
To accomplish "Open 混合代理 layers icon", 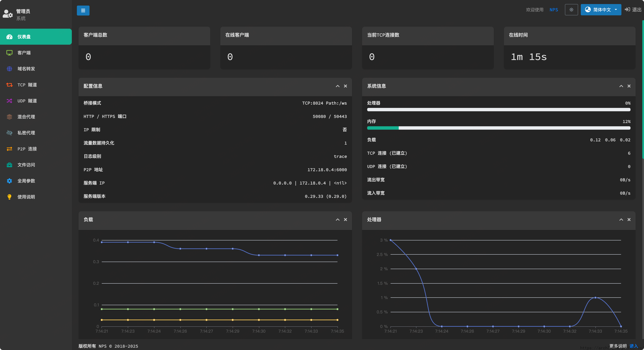I will pos(9,117).
